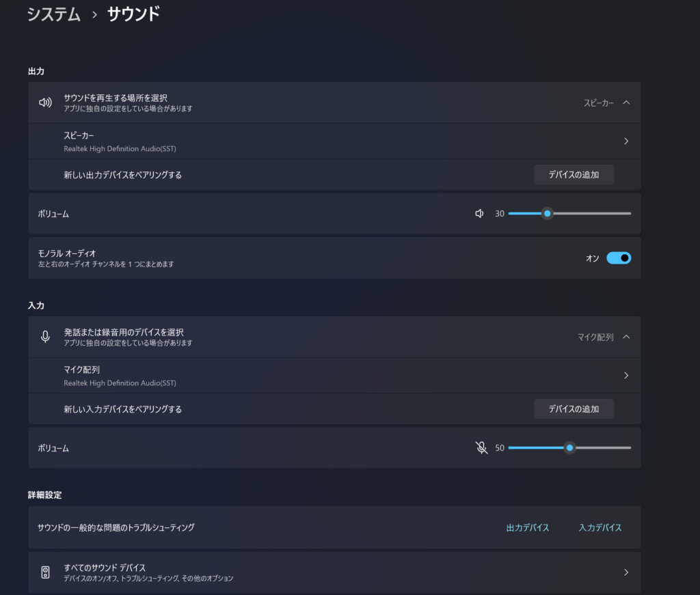700x595 pixels.
Task: Click the input volume slider handle
Action: click(x=569, y=447)
